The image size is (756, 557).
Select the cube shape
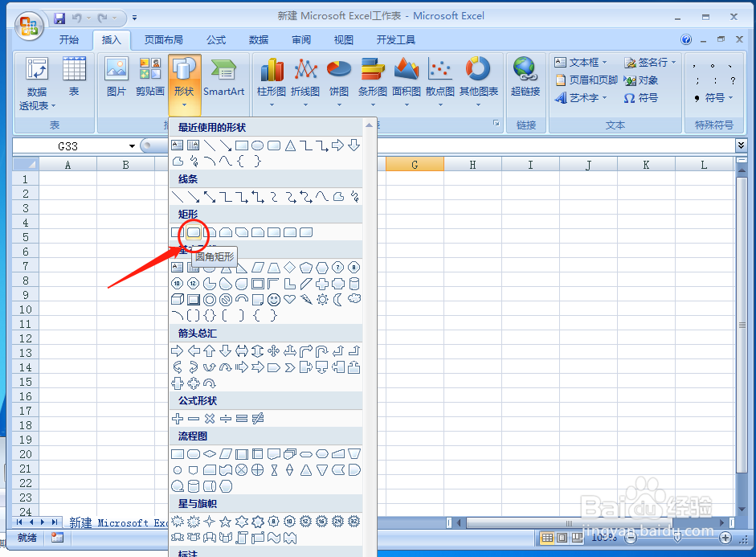point(178,300)
